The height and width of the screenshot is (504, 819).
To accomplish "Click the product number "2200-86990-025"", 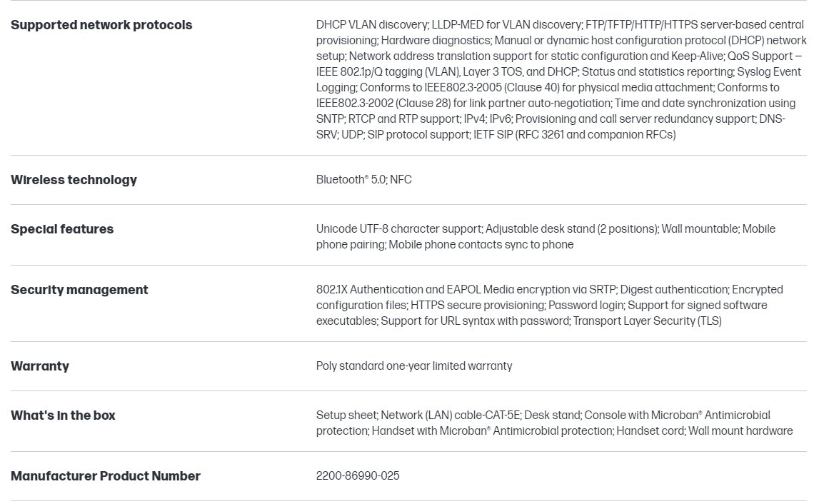I will pyautogui.click(x=358, y=476).
